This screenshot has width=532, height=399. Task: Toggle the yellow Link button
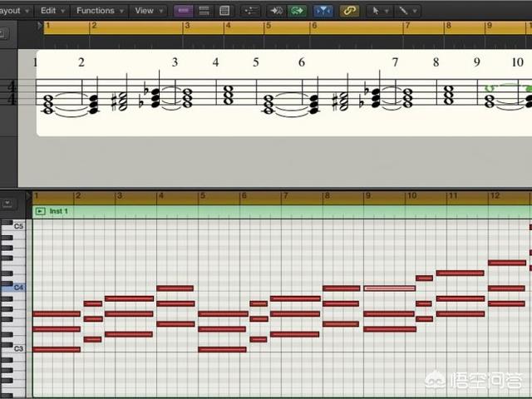pyautogui.click(x=349, y=11)
